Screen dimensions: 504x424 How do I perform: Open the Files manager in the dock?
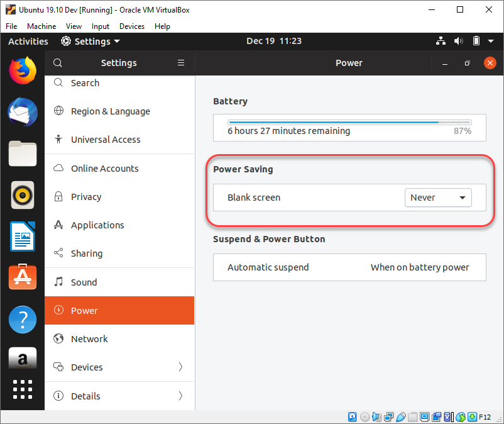[23, 153]
